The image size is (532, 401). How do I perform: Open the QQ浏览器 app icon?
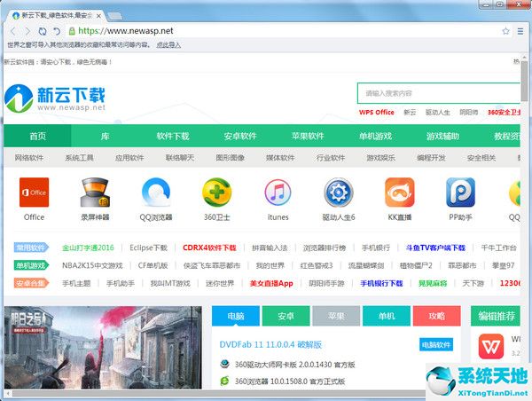156,193
